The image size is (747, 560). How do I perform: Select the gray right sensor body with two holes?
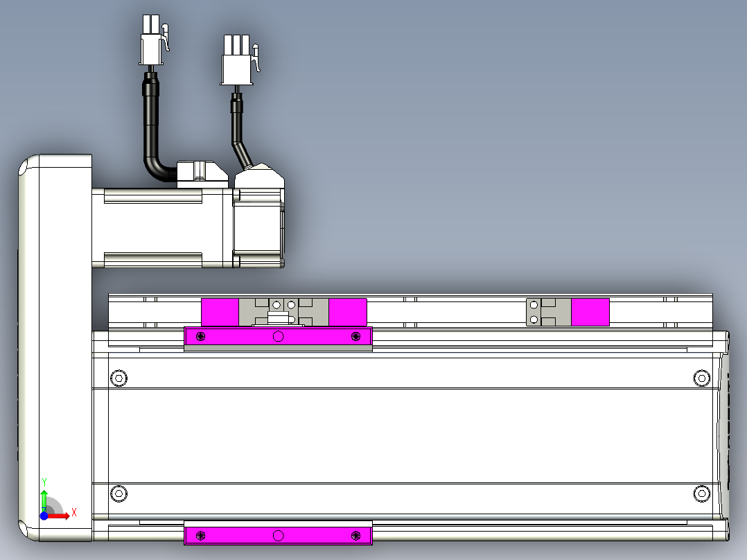548,313
